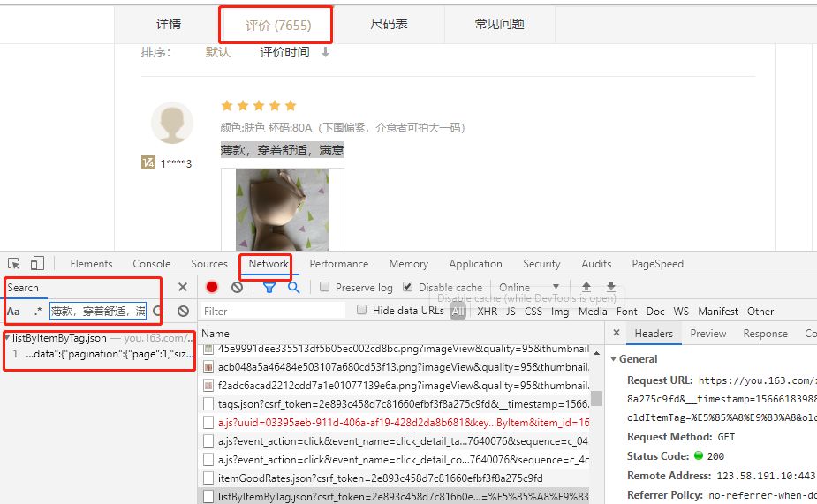Open the 常见问题 FAQ tab
The image size is (817, 504).
pyautogui.click(x=499, y=24)
